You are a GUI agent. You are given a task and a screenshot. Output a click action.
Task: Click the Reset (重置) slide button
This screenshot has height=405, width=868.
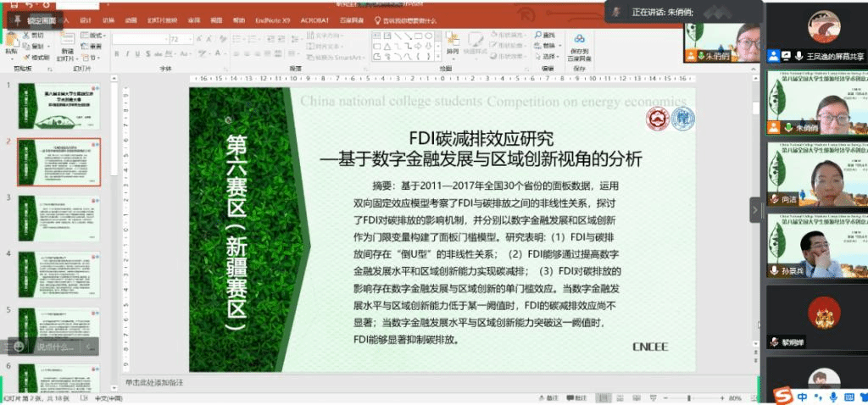[x=92, y=47]
